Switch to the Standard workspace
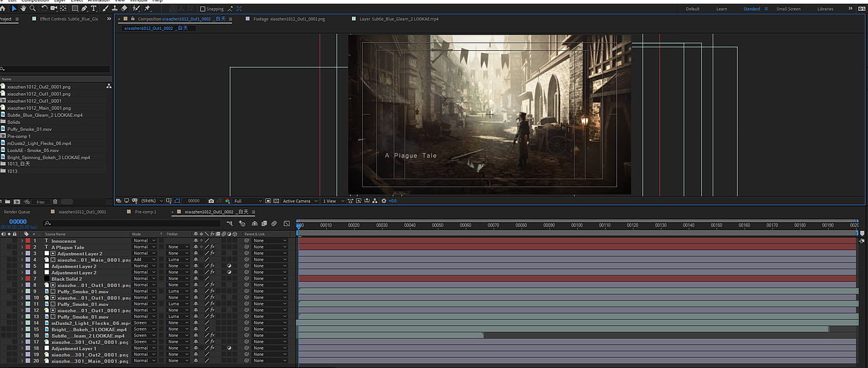This screenshot has height=368, width=868. pos(751,9)
